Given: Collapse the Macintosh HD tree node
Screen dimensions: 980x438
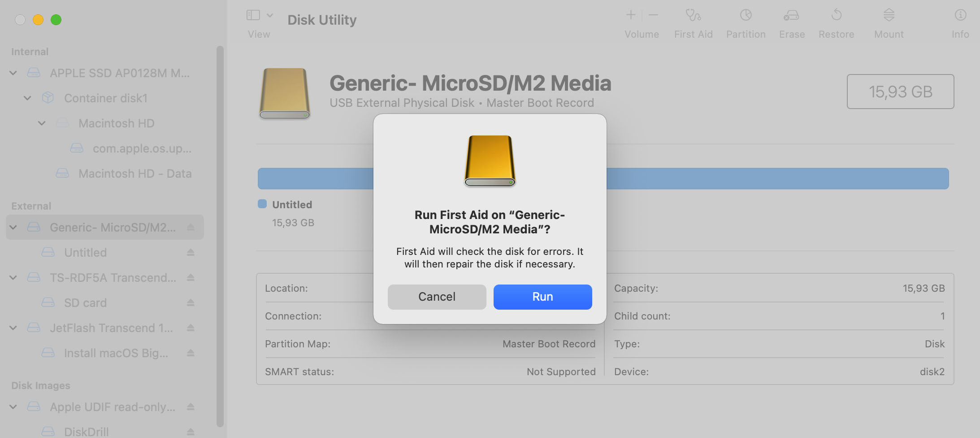Looking at the screenshot, I should [x=42, y=123].
